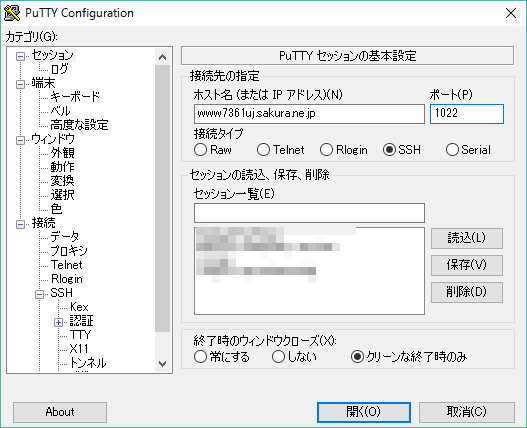
Task: Click the category tree scroll up arrow
Action: [x=163, y=57]
